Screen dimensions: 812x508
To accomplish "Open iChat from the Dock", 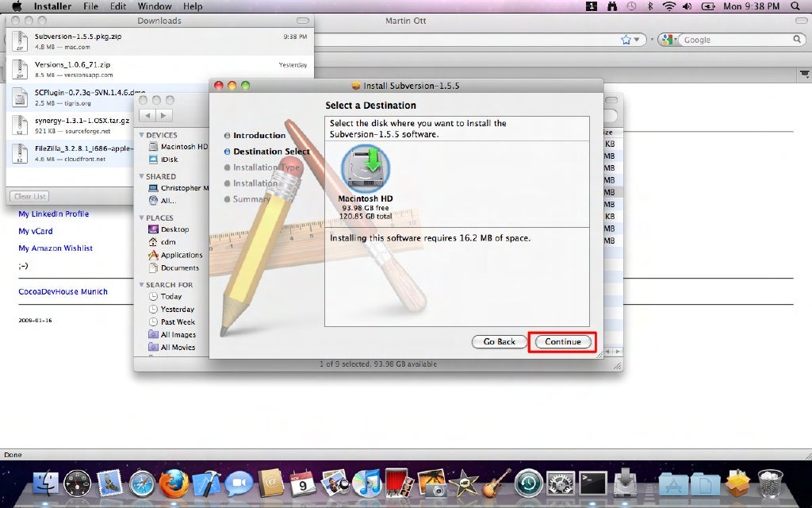I will pyautogui.click(x=239, y=483).
